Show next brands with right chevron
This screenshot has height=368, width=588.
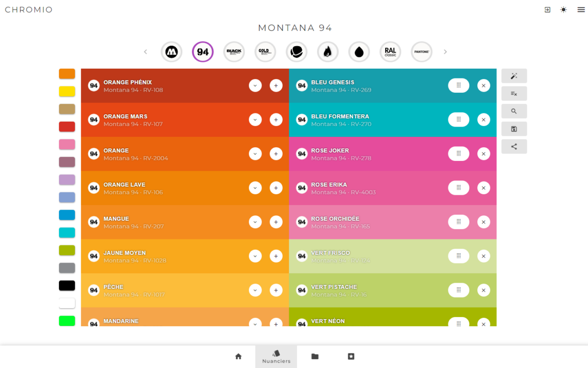(445, 52)
